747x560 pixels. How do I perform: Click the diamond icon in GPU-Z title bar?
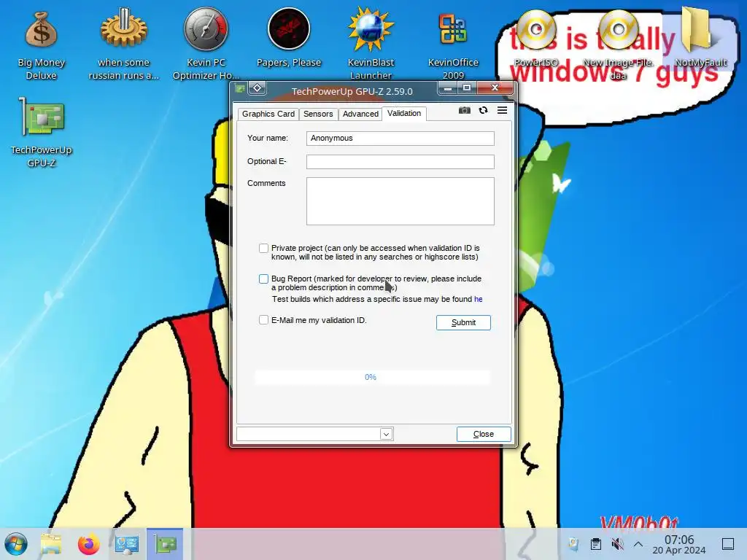(x=258, y=88)
